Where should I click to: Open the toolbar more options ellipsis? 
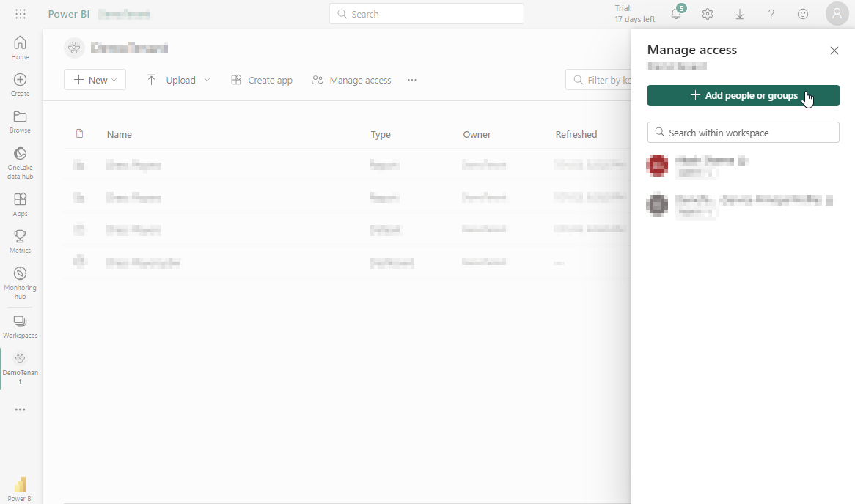pyautogui.click(x=411, y=80)
